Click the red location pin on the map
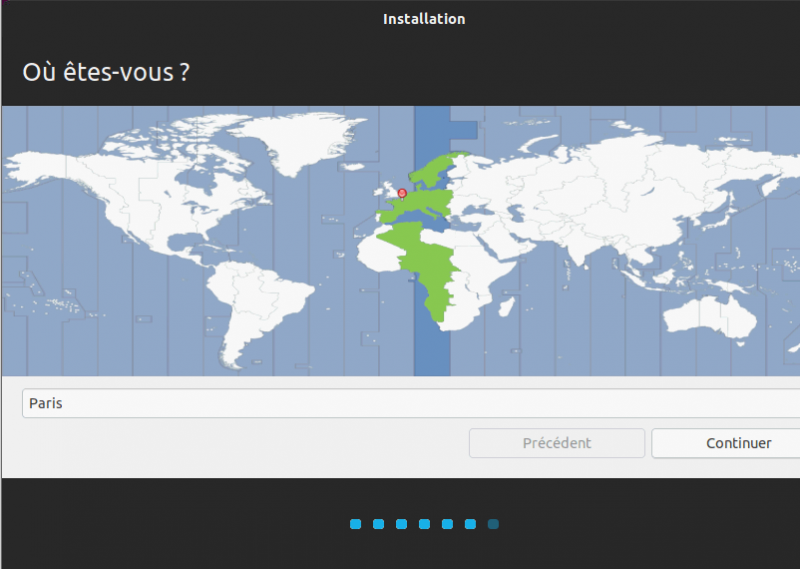 tap(402, 194)
